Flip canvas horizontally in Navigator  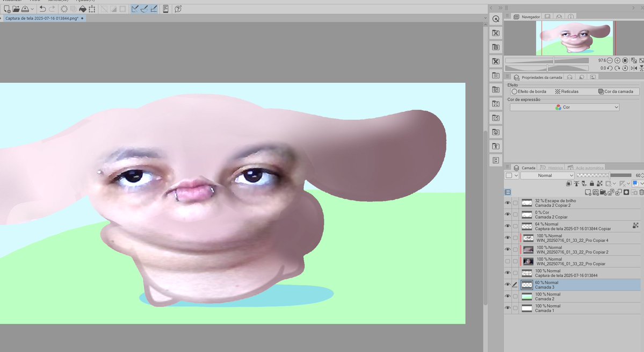pos(634,68)
